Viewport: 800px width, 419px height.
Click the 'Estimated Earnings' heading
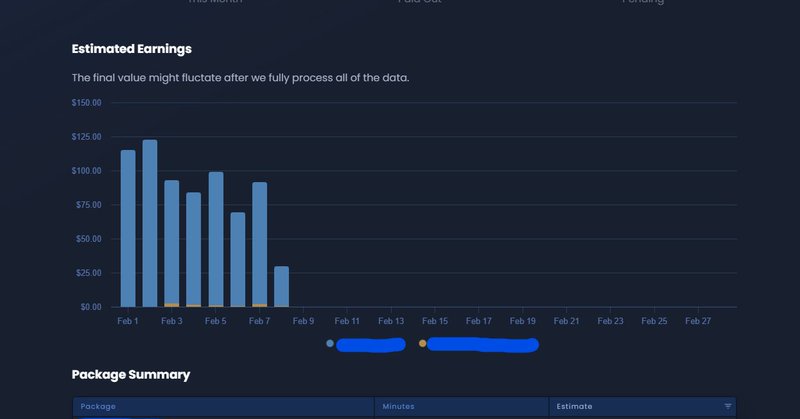(132, 49)
